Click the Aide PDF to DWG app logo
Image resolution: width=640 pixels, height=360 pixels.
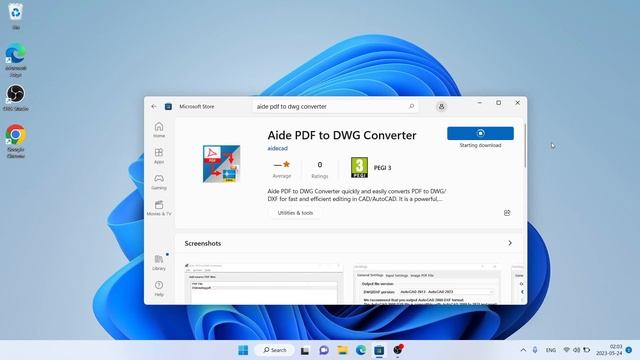pos(221,164)
